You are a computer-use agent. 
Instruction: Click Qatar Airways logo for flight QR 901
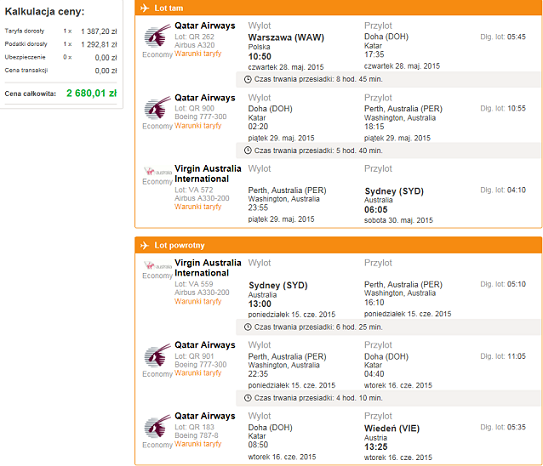click(158, 355)
